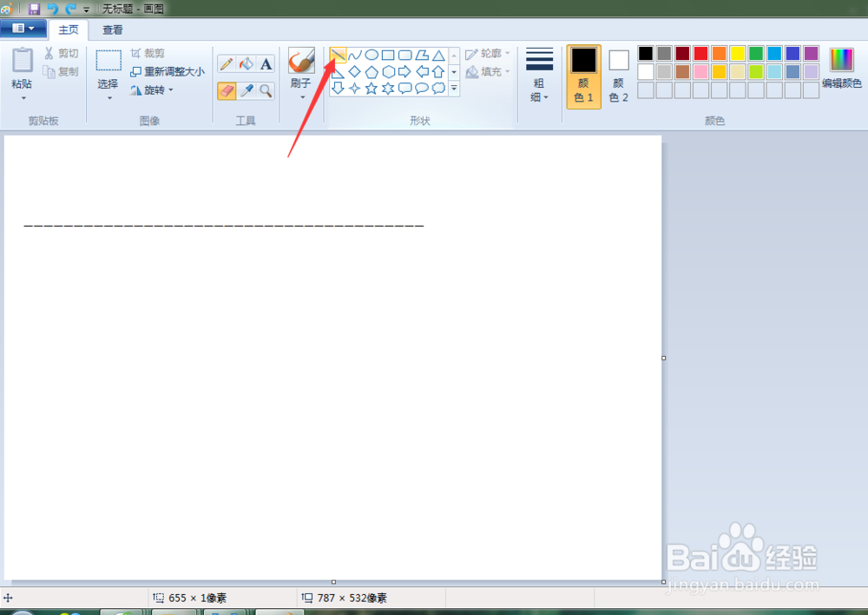Click the Save icon in quick access toolbar
This screenshot has height=615, width=868.
(35, 9)
